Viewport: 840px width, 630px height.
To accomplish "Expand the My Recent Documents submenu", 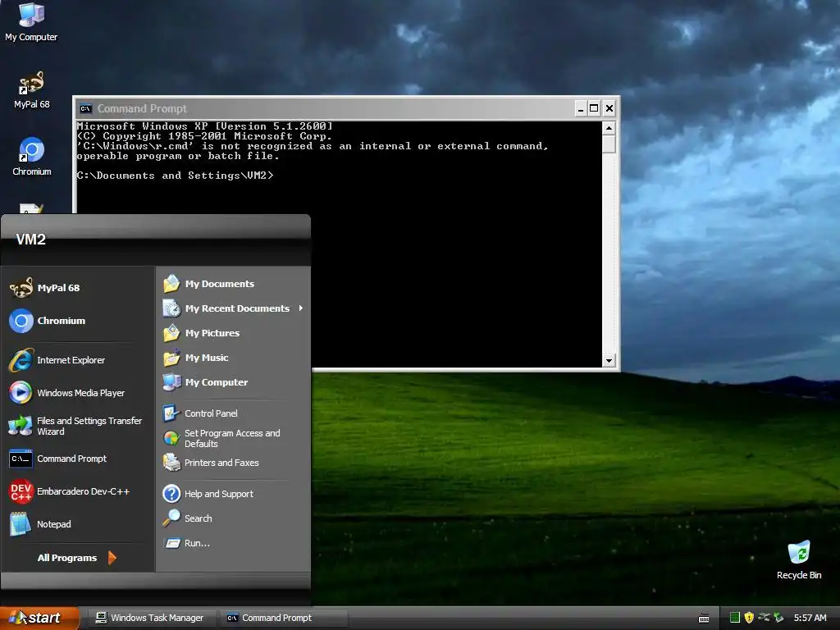I will tap(233, 308).
